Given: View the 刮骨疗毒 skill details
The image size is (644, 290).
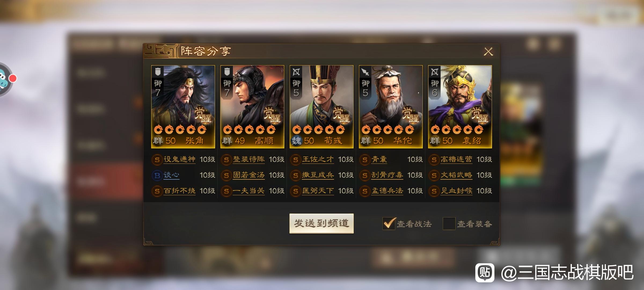Looking at the screenshot, I should pyautogui.click(x=387, y=175).
